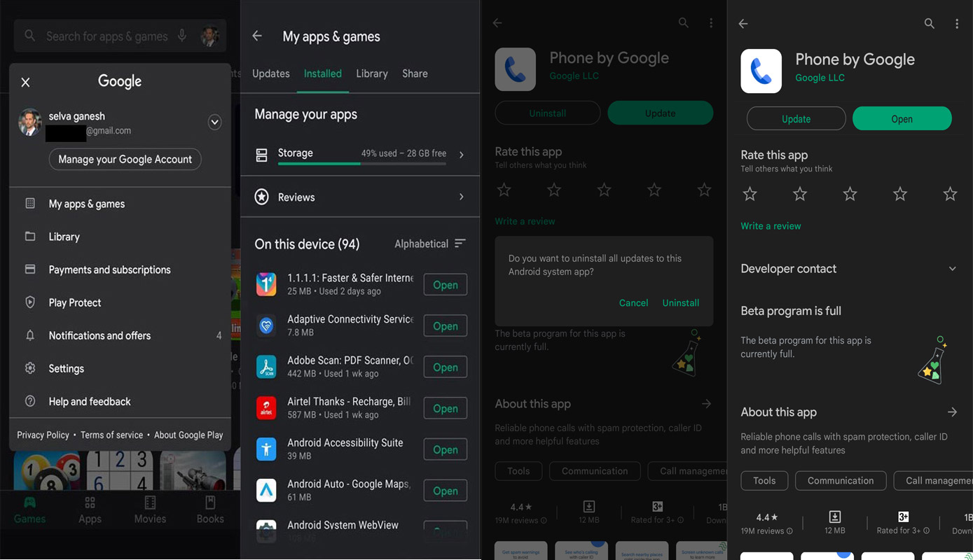Select the Installed tab
The height and width of the screenshot is (560, 973).
click(x=323, y=73)
